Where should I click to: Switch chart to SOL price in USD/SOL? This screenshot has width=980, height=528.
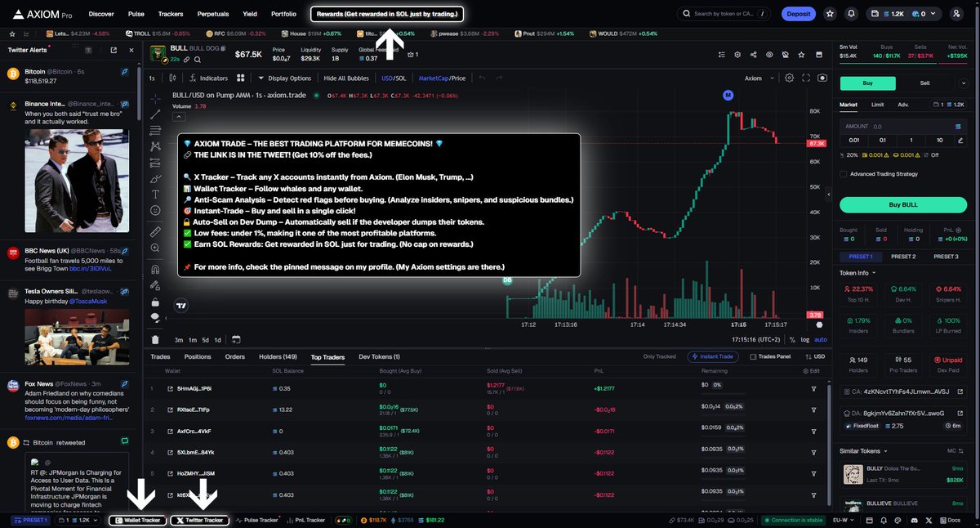(401, 78)
